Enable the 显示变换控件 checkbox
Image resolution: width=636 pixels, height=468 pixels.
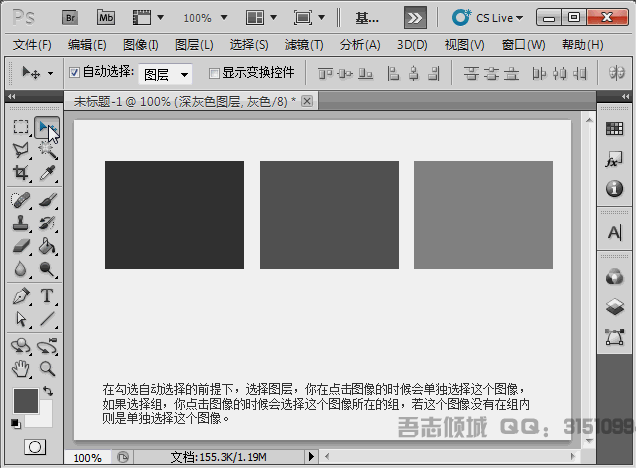click(x=214, y=73)
